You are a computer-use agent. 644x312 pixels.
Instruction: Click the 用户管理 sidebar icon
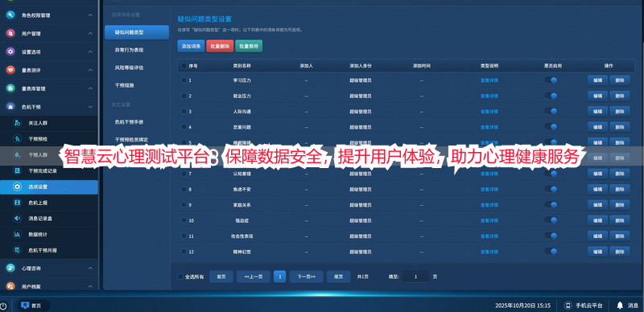pos(10,34)
